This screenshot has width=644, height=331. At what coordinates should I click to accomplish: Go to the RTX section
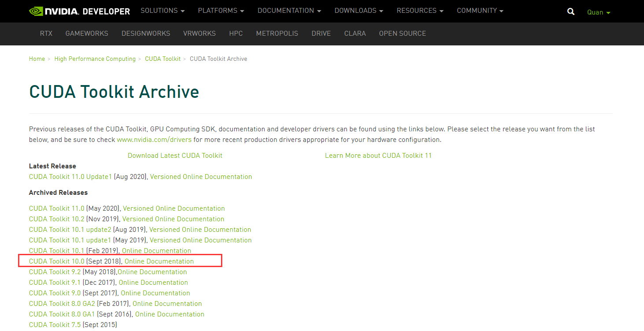46,33
